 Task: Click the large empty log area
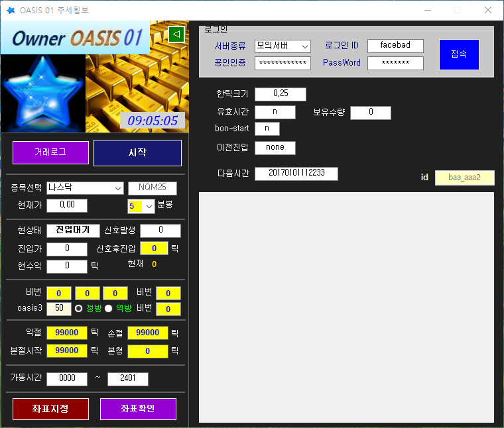coord(346,307)
